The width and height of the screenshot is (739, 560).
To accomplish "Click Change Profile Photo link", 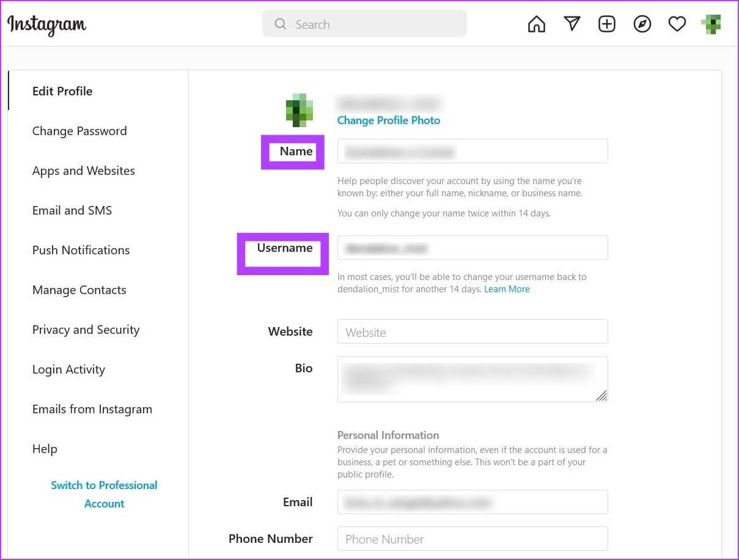I will (x=389, y=120).
